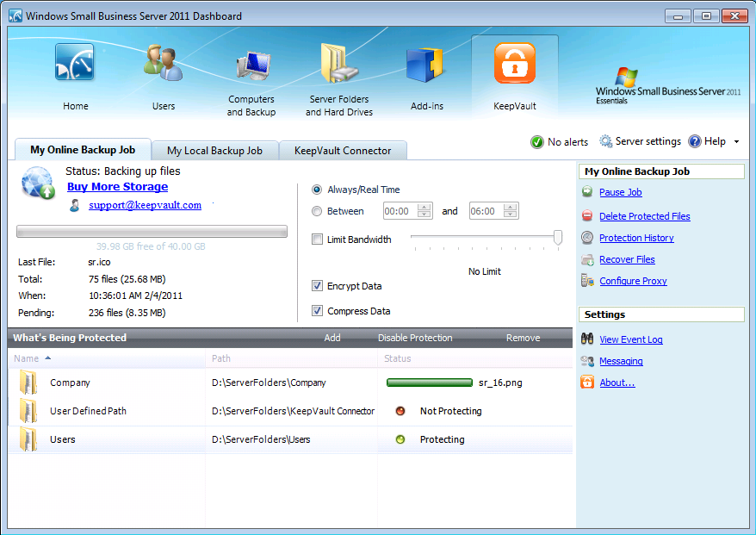Click Add in What's Being Protected bar

point(332,338)
